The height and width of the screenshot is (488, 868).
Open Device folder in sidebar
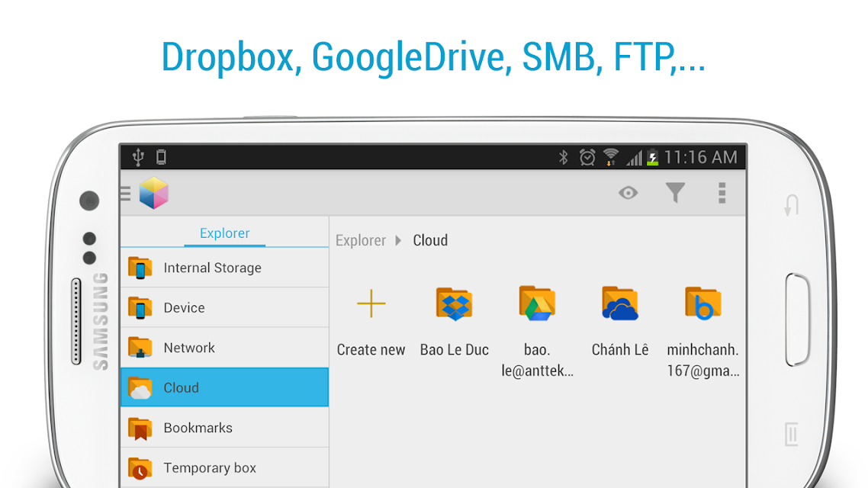point(225,307)
